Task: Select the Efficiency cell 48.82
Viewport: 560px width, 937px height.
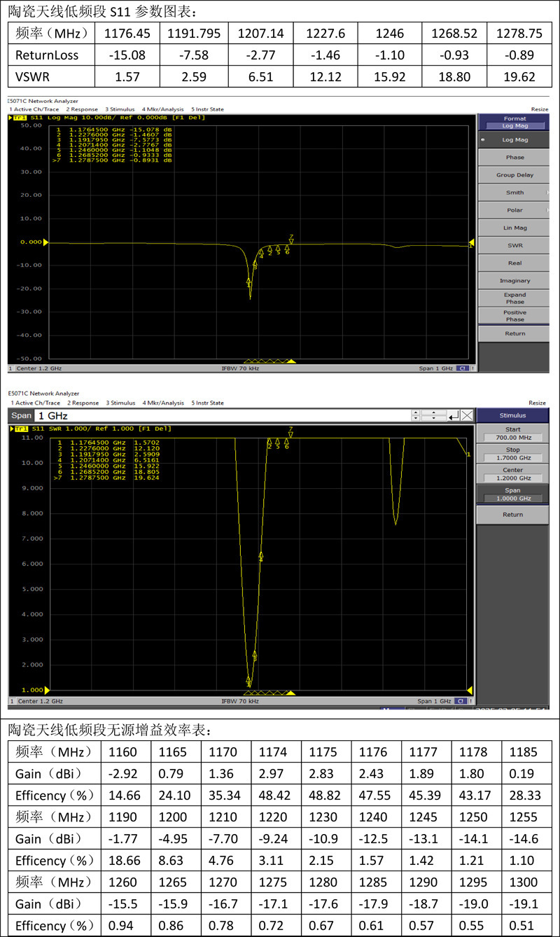Action: (x=327, y=796)
